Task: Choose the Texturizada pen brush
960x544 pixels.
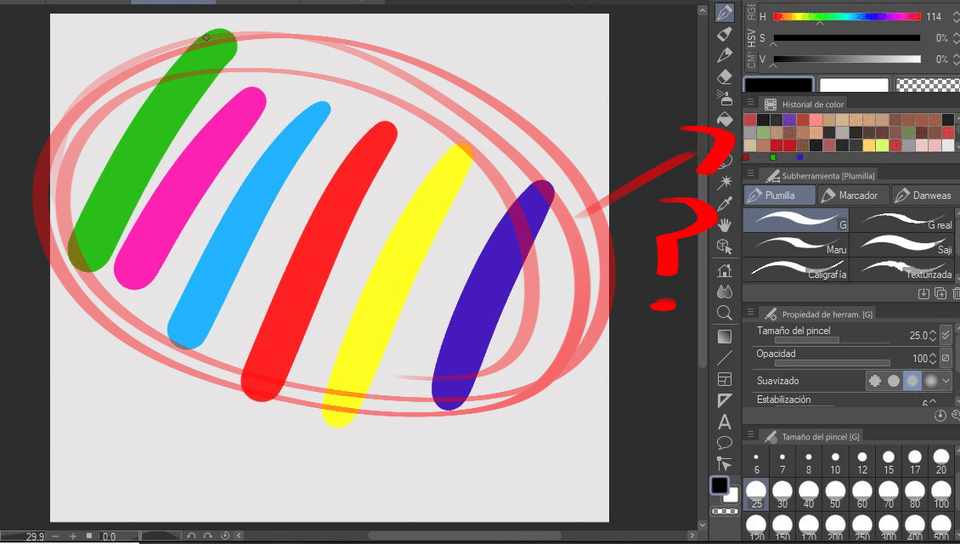Action: click(x=904, y=269)
